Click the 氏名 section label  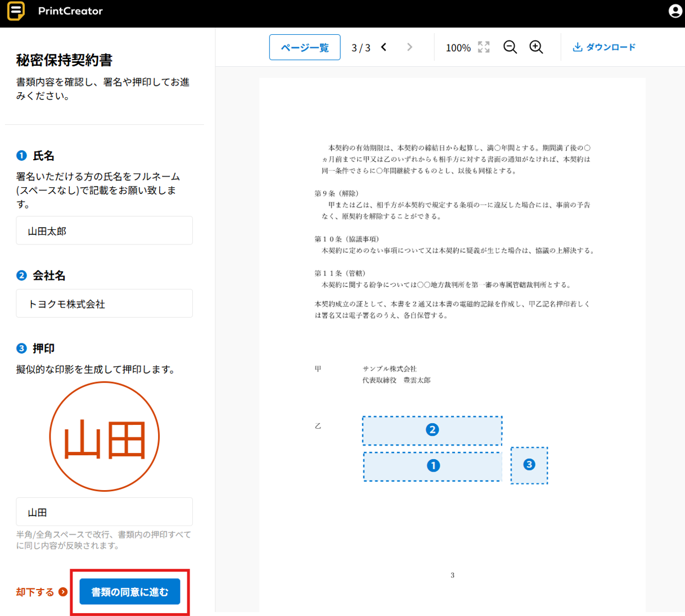coord(43,156)
